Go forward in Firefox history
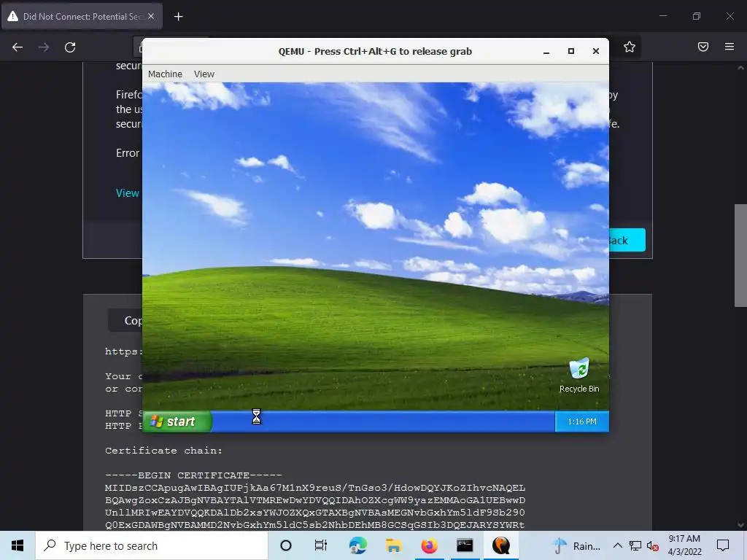Image resolution: width=747 pixels, height=560 pixels. (44, 47)
